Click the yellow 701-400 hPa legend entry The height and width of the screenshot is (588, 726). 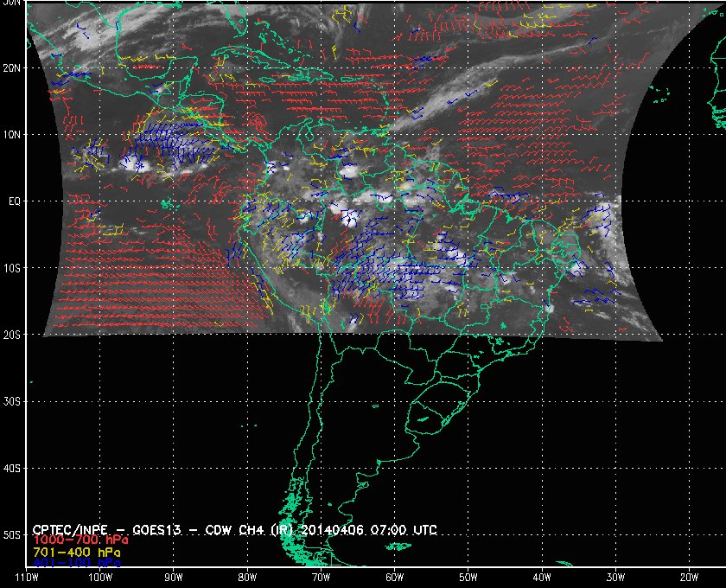[77, 553]
